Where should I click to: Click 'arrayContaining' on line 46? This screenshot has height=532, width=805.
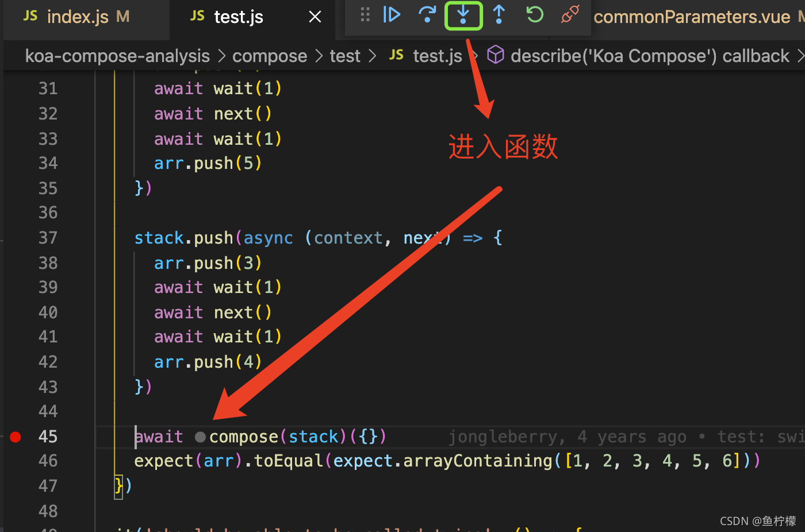click(x=478, y=461)
